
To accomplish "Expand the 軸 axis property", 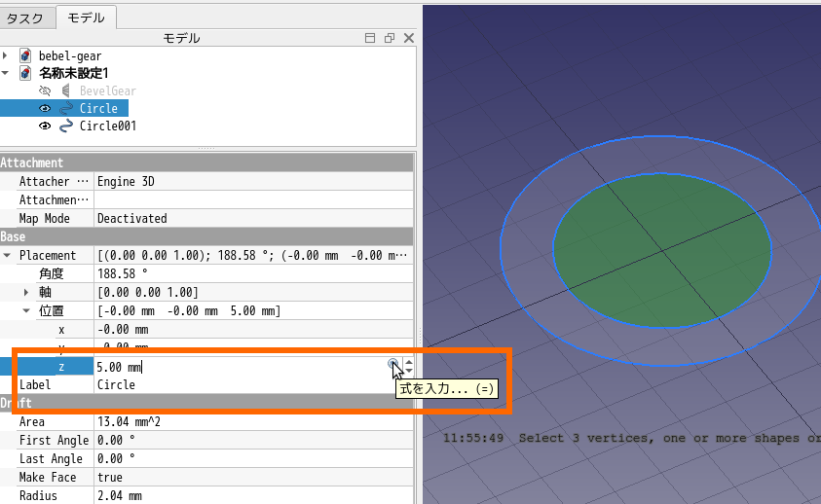I will click(26, 293).
